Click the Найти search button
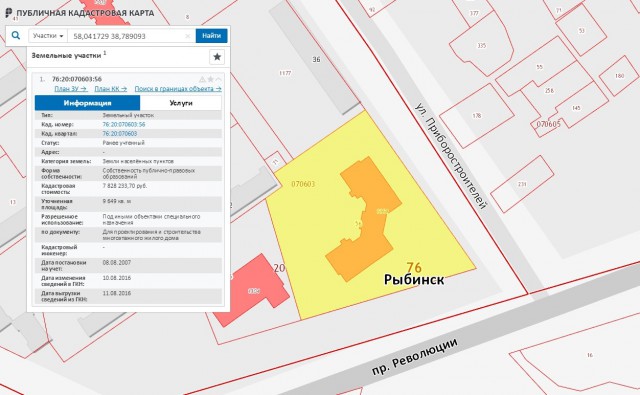The width and height of the screenshot is (640, 395). [211, 36]
